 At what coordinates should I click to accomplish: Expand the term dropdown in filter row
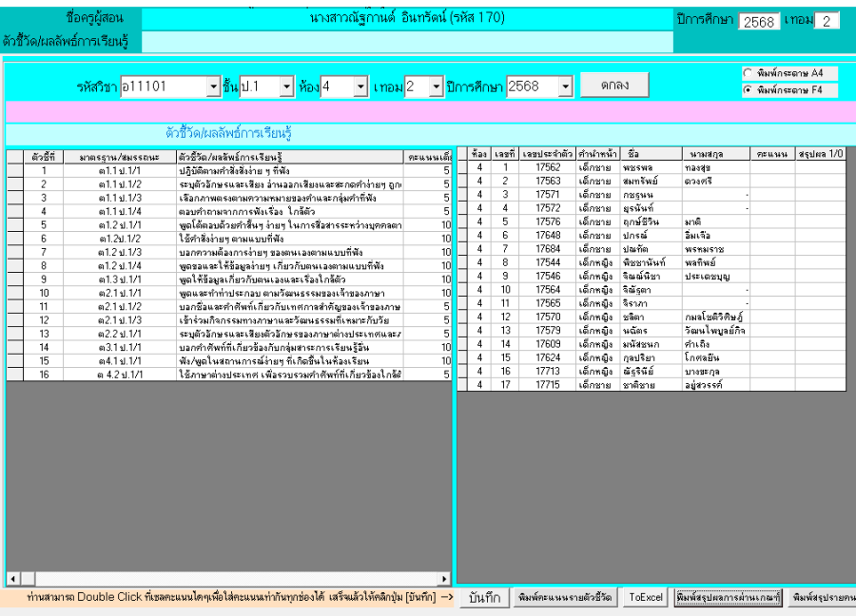click(436, 87)
